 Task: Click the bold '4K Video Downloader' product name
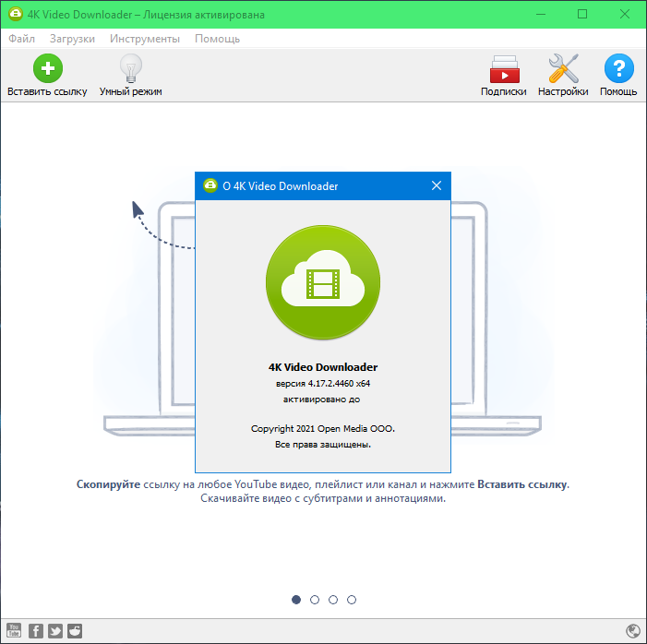(323, 367)
